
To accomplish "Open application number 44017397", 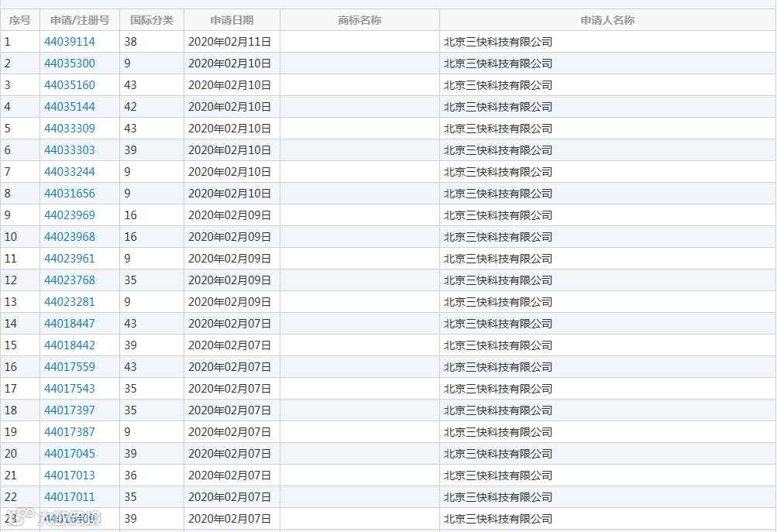I will point(70,410).
